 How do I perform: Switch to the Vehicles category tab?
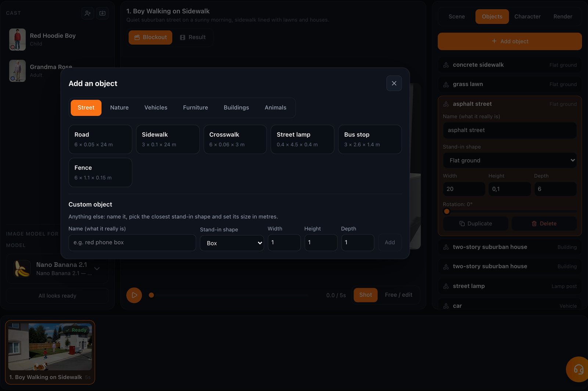click(156, 108)
